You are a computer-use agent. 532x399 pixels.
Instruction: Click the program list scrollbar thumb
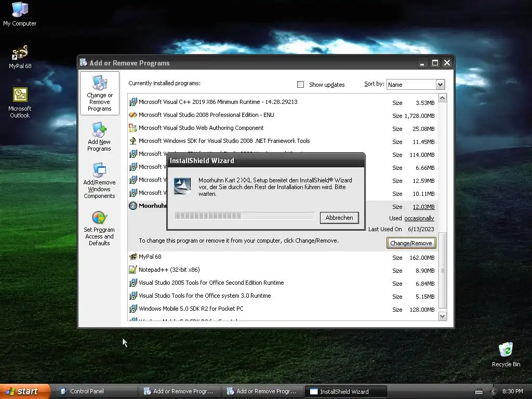[443, 270]
